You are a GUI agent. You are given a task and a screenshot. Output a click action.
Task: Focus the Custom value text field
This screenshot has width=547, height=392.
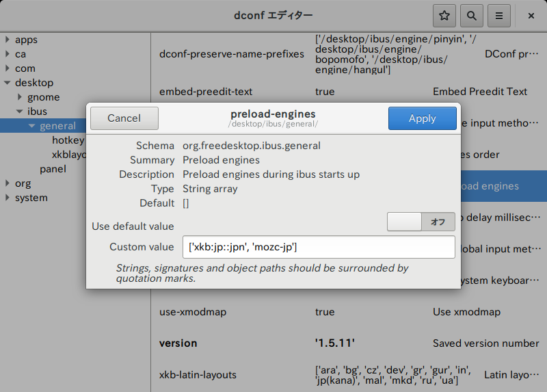point(319,247)
